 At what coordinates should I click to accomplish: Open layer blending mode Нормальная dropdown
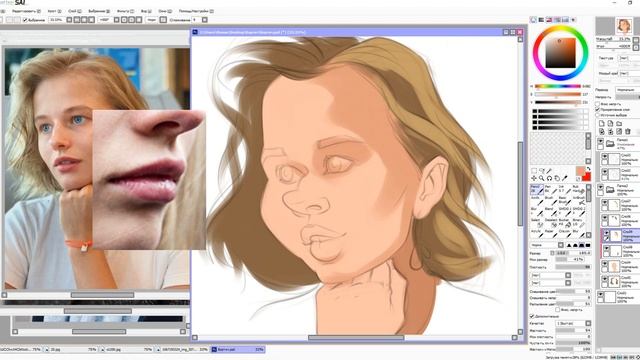pyautogui.click(x=628, y=89)
